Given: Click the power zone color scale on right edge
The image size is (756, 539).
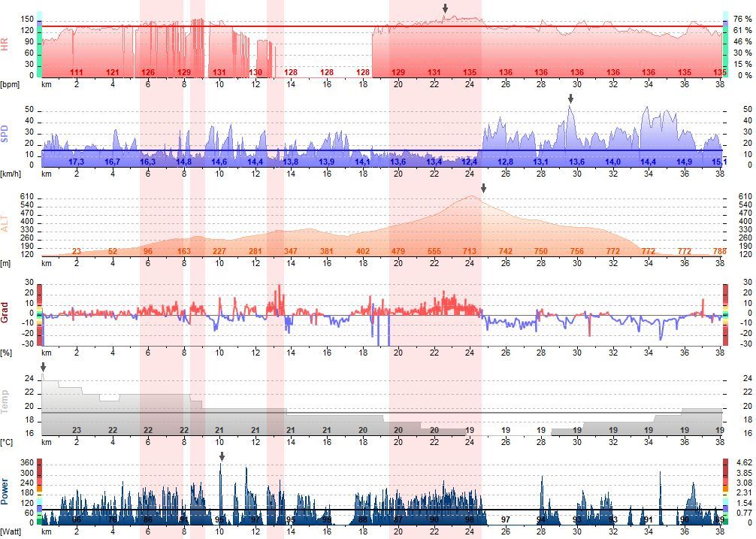Looking at the screenshot, I should click(x=726, y=492).
